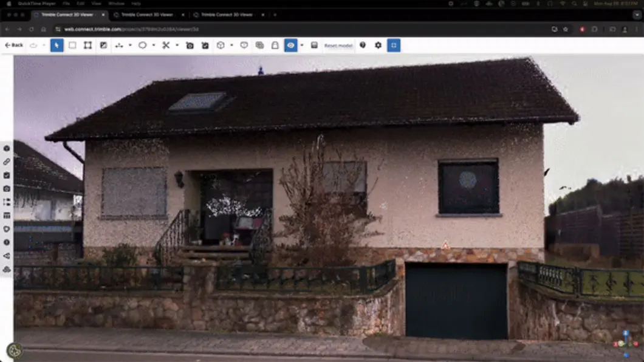Image resolution: width=644 pixels, height=362 pixels.
Task: Click the scissors clip tool icon
Action: [165, 46]
